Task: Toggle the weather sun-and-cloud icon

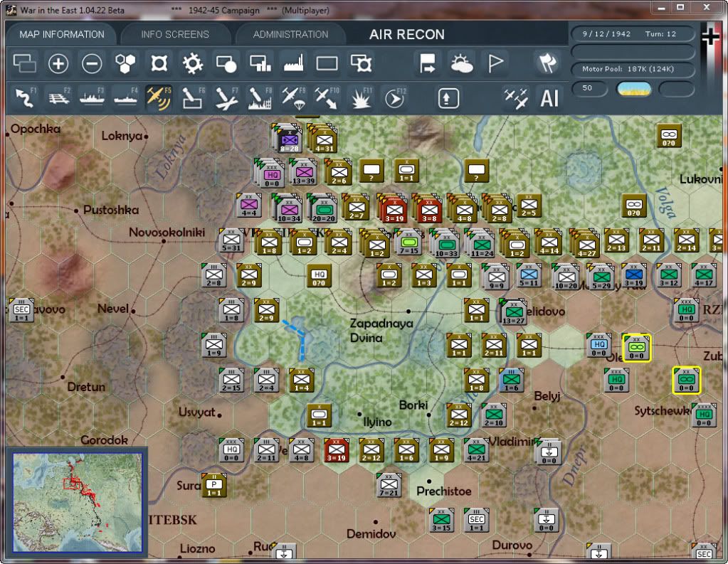Action: point(461,63)
